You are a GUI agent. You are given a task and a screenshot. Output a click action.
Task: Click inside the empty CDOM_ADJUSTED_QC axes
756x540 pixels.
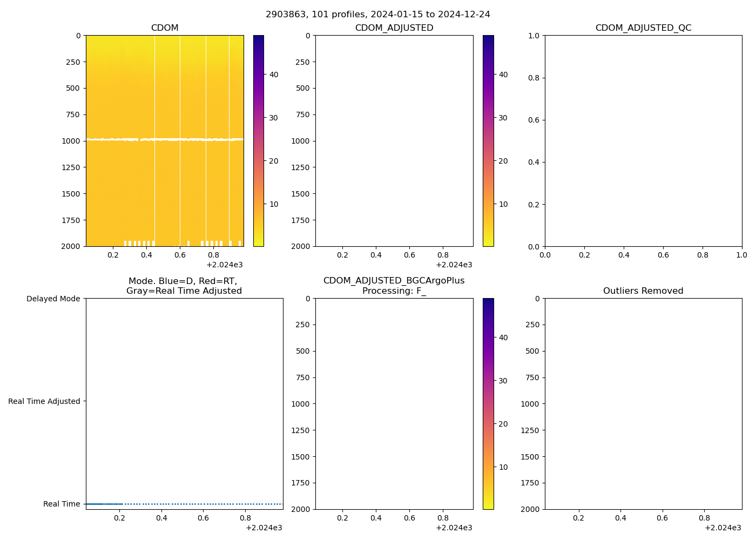(643, 140)
